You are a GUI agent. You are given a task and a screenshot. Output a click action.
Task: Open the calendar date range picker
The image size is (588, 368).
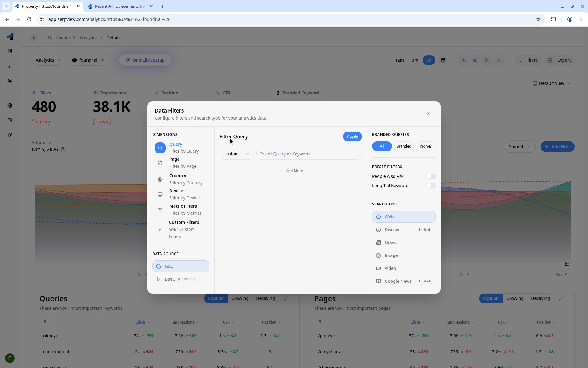click(x=443, y=60)
